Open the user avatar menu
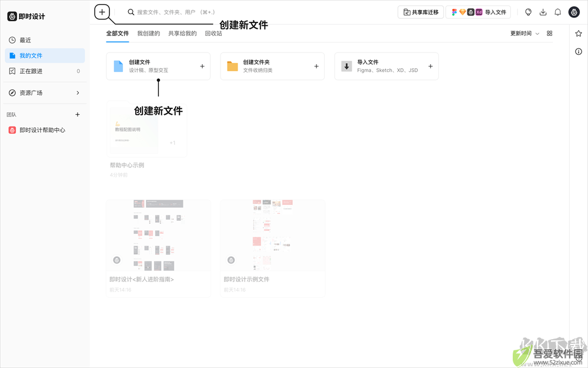This screenshot has height=368, width=588. [x=574, y=12]
